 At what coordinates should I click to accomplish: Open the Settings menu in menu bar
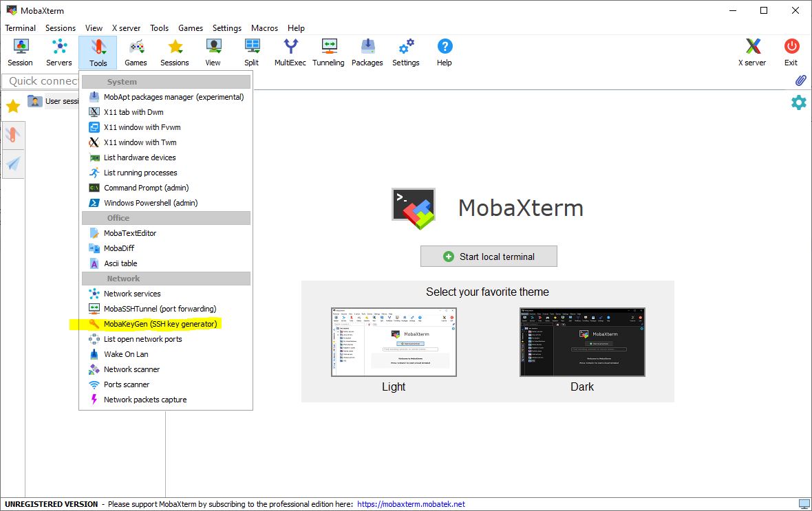point(227,28)
